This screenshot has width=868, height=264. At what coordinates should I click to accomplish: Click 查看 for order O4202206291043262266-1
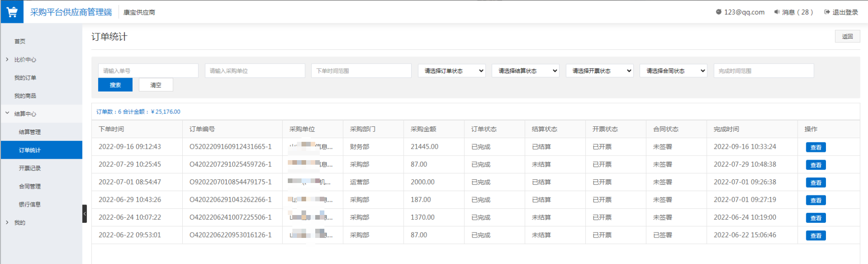[816, 200]
